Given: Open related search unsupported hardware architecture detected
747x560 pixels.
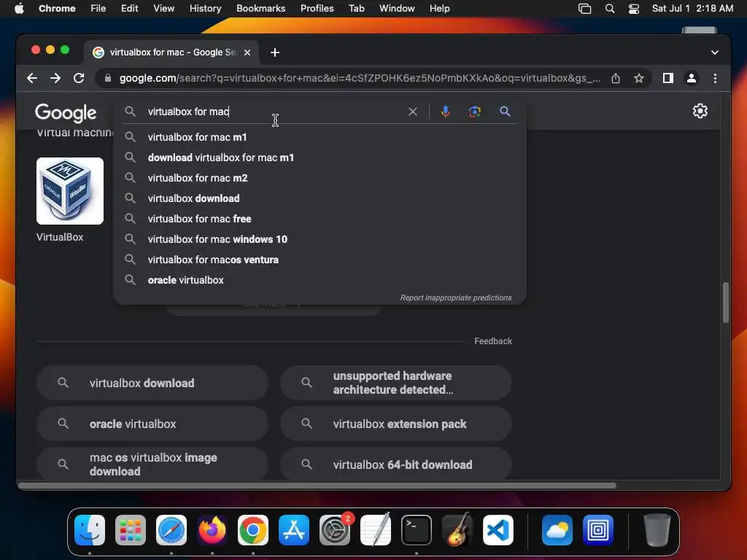Looking at the screenshot, I should [396, 383].
